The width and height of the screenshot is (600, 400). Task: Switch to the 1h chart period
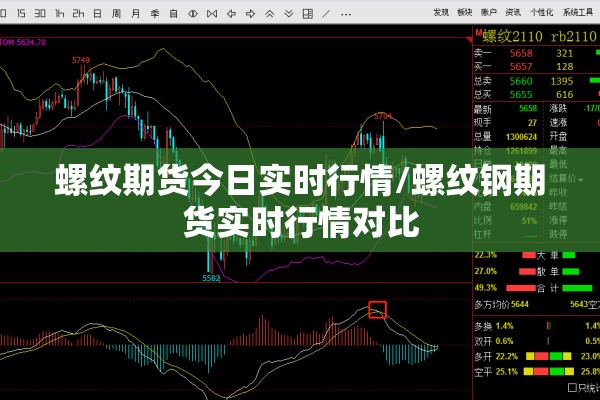tap(59, 14)
